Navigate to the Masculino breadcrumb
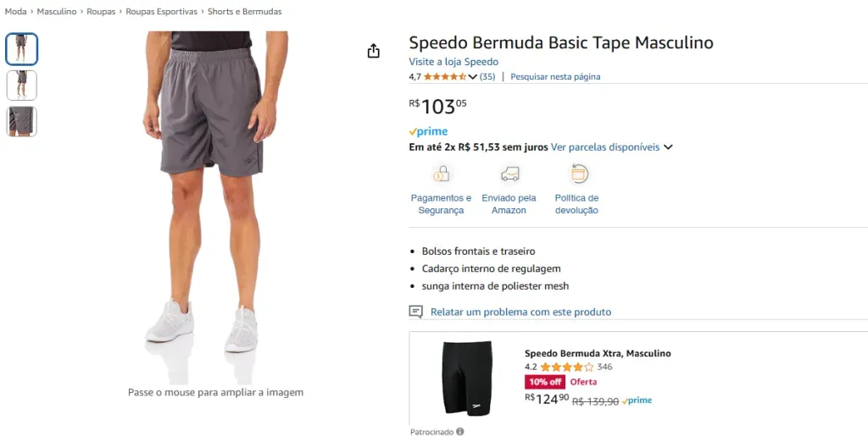 click(57, 12)
